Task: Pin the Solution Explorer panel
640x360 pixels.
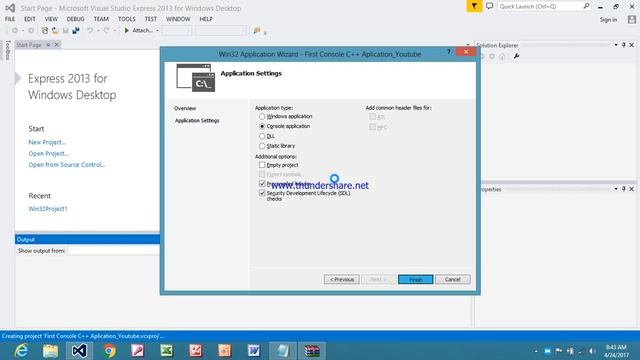Action: point(624,45)
